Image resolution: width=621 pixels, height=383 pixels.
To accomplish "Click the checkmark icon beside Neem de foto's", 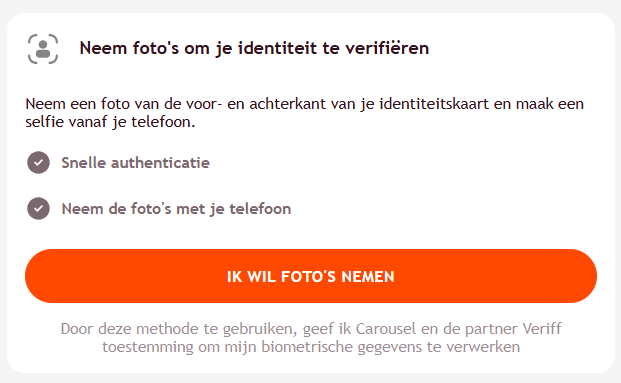I will coord(38,208).
